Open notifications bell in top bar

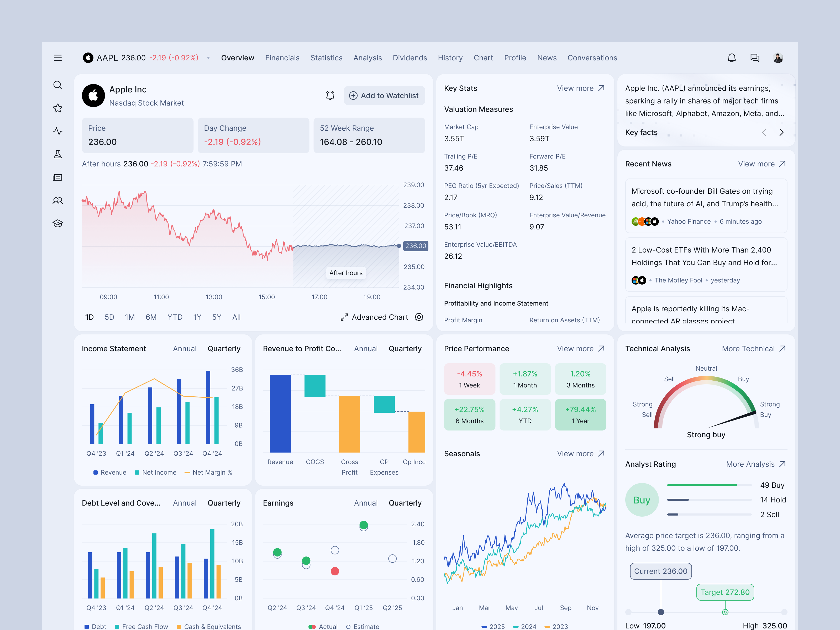click(x=732, y=58)
